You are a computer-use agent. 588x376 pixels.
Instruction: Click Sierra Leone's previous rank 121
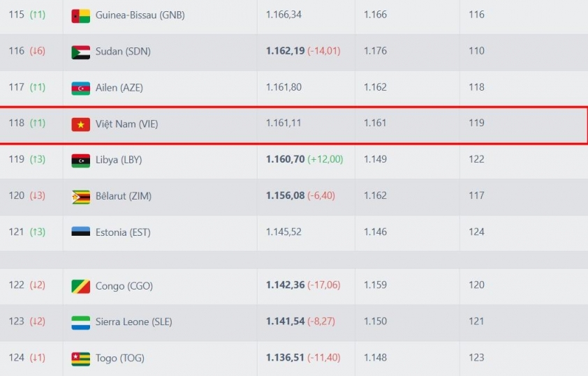(x=477, y=322)
